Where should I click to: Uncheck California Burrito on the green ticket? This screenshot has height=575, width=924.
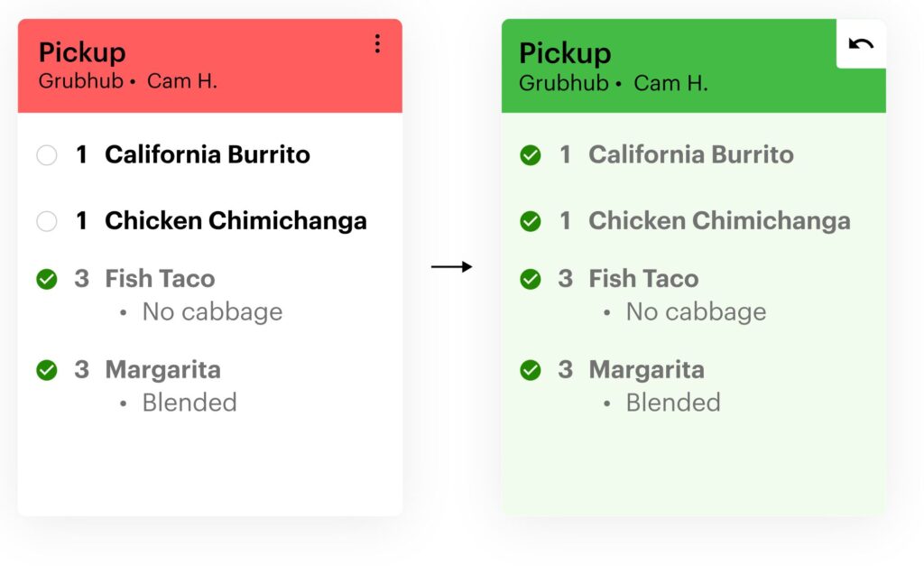[531, 155]
